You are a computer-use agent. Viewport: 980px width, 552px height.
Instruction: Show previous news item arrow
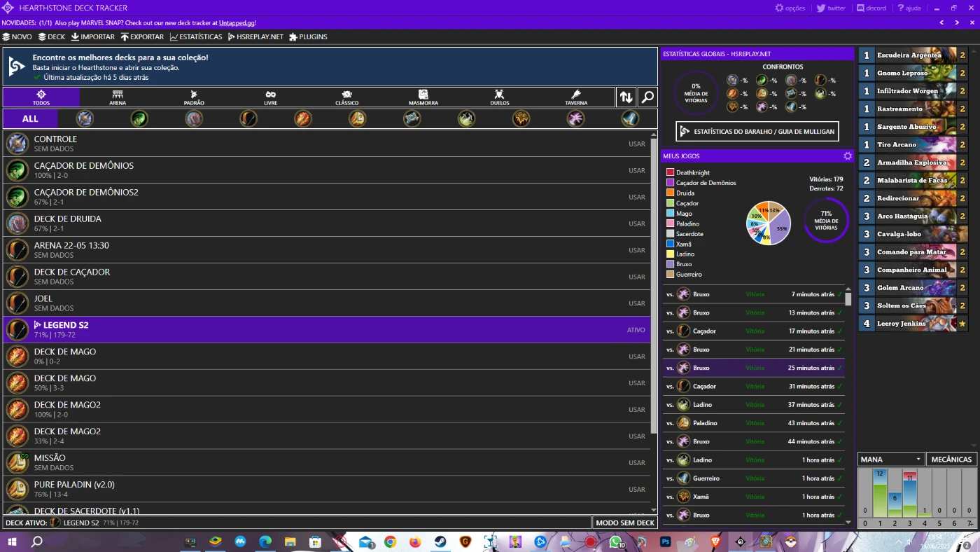pos(942,23)
